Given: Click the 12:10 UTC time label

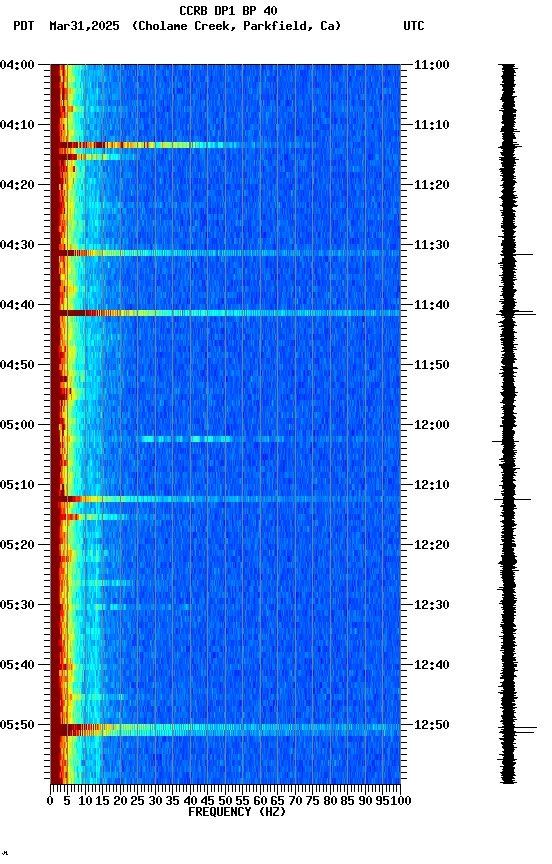Looking at the screenshot, I should tap(432, 485).
